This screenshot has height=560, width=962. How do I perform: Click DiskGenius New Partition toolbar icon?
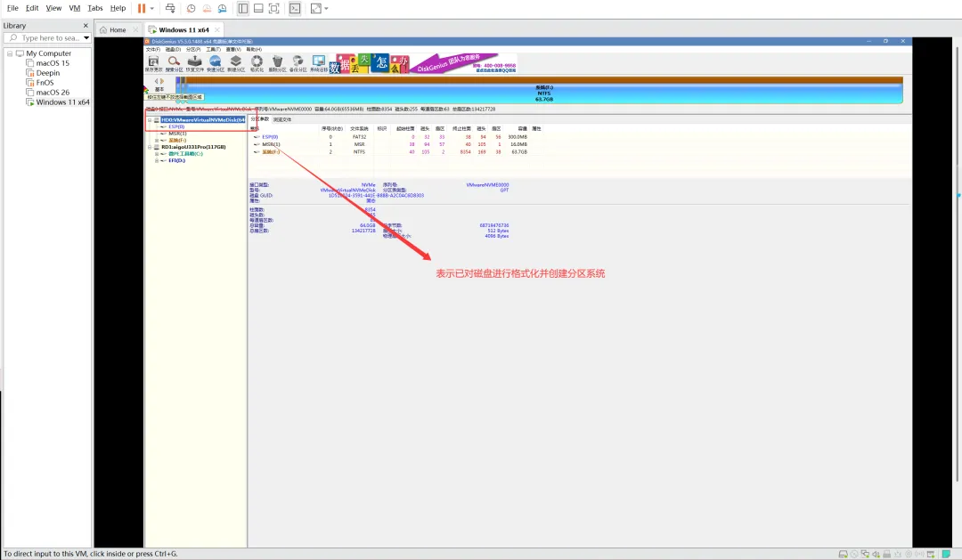[236, 63]
